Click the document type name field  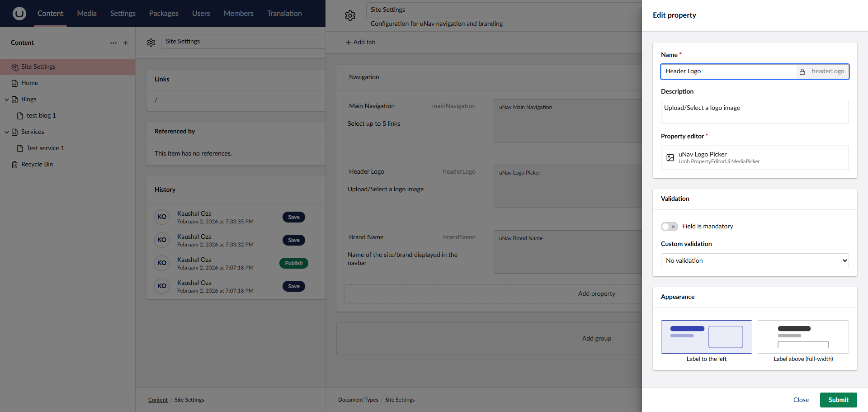504,10
